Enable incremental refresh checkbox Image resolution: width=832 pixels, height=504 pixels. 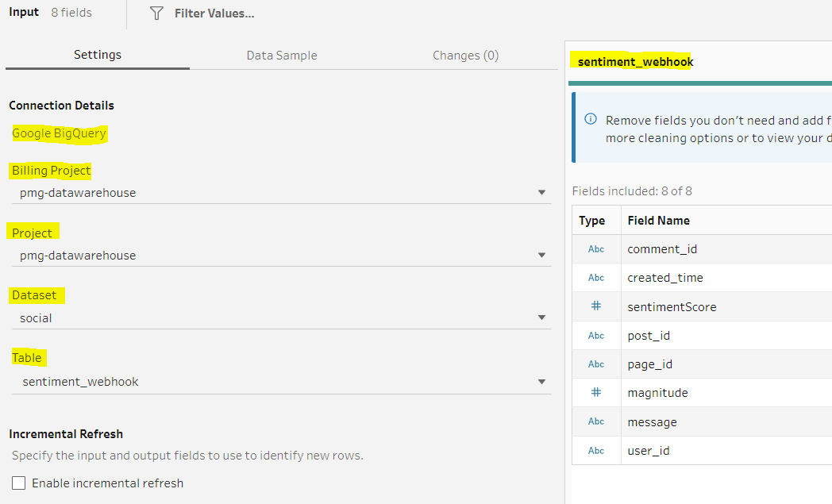point(19,483)
